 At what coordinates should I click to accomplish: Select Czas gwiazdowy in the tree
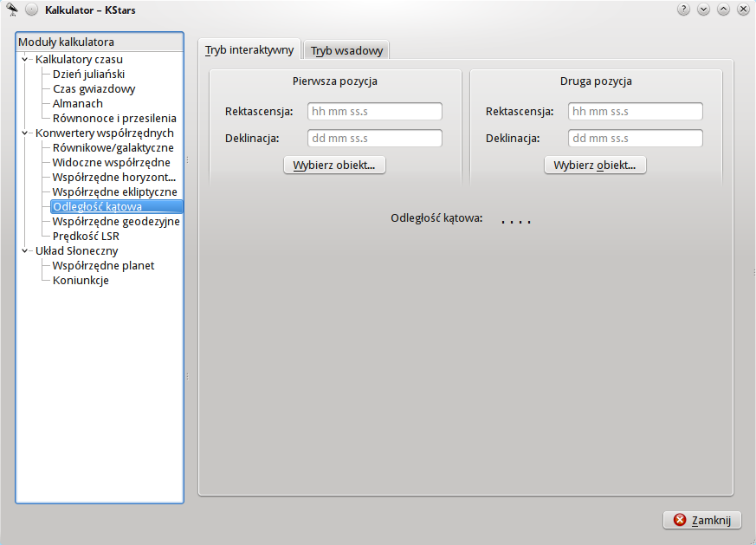point(94,88)
